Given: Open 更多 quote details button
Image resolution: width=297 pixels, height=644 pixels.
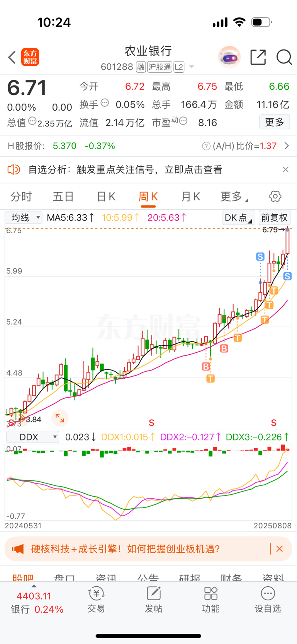Looking at the screenshot, I should (x=275, y=122).
